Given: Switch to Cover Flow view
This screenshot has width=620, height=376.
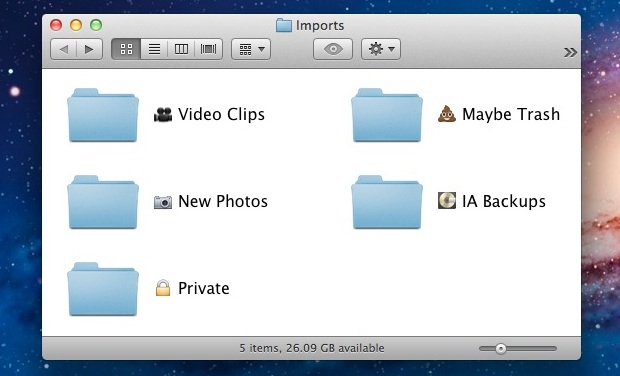Looking at the screenshot, I should [208, 49].
